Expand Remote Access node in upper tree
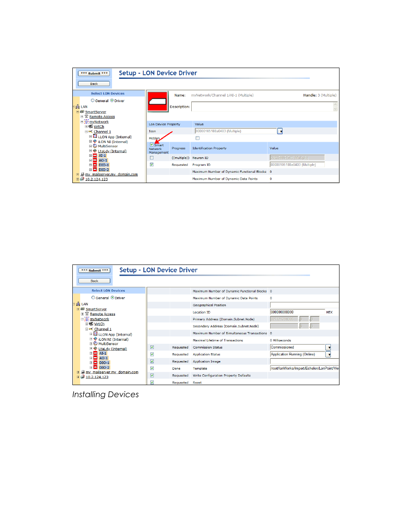Screen dimensions: 411x532 (82, 116)
